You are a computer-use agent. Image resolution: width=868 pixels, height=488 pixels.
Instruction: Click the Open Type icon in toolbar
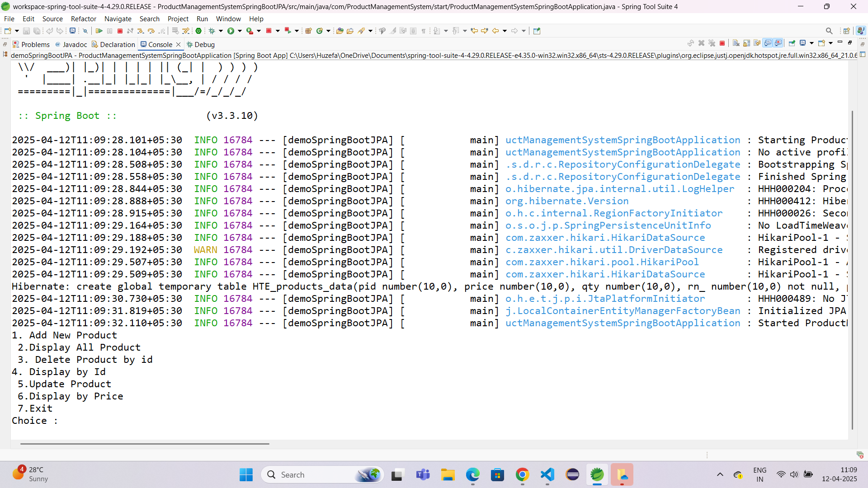340,31
